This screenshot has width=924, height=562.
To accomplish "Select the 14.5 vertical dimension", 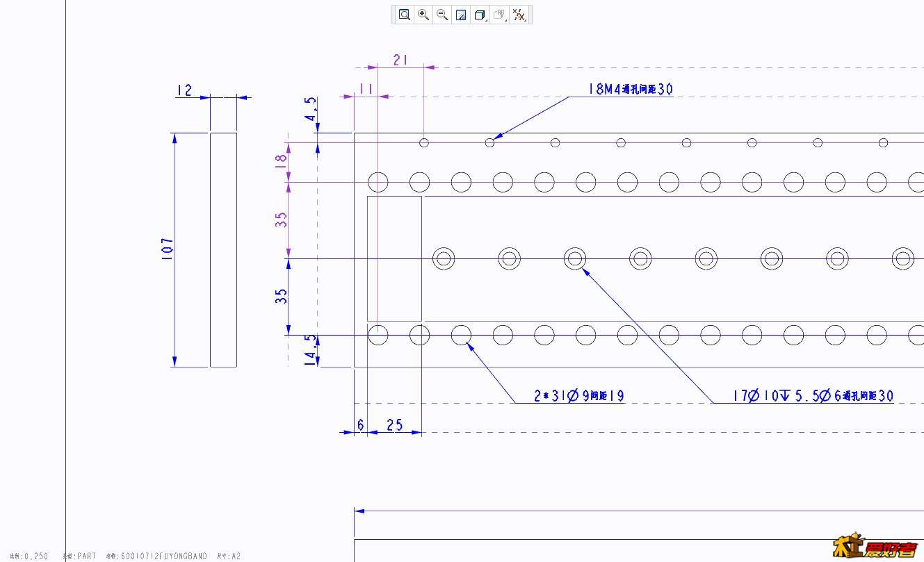I will (x=311, y=349).
